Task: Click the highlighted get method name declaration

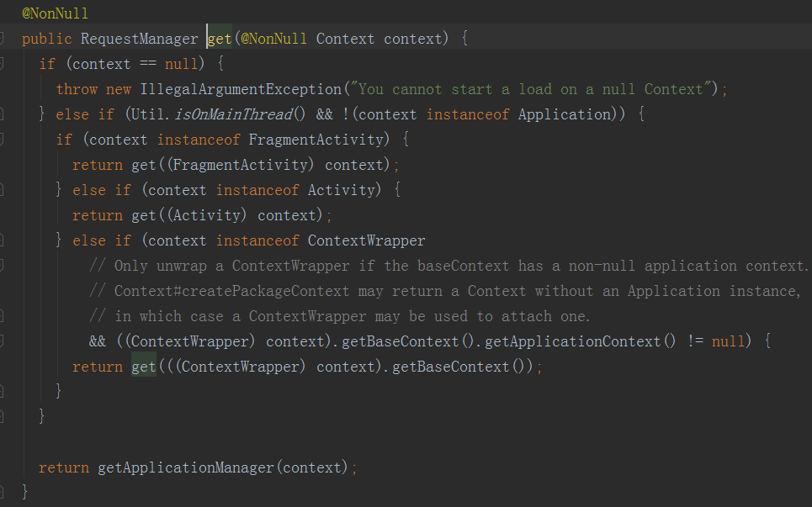Action: (x=220, y=39)
